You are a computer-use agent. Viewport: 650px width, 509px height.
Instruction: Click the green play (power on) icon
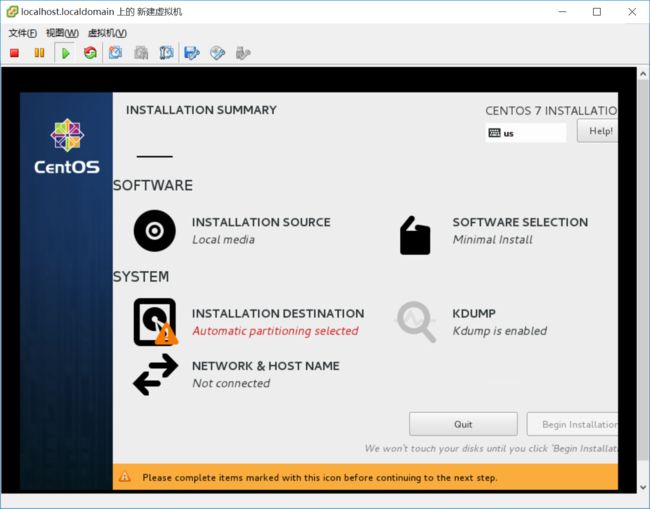pyautogui.click(x=65, y=53)
